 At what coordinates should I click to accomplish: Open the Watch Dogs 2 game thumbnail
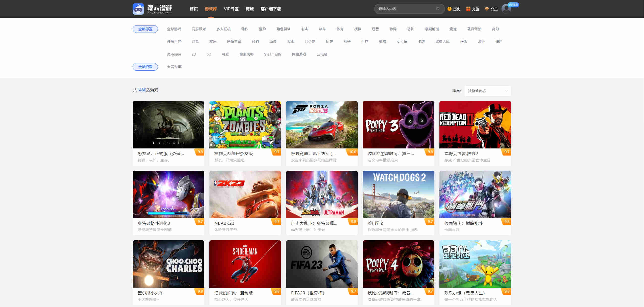(398, 194)
